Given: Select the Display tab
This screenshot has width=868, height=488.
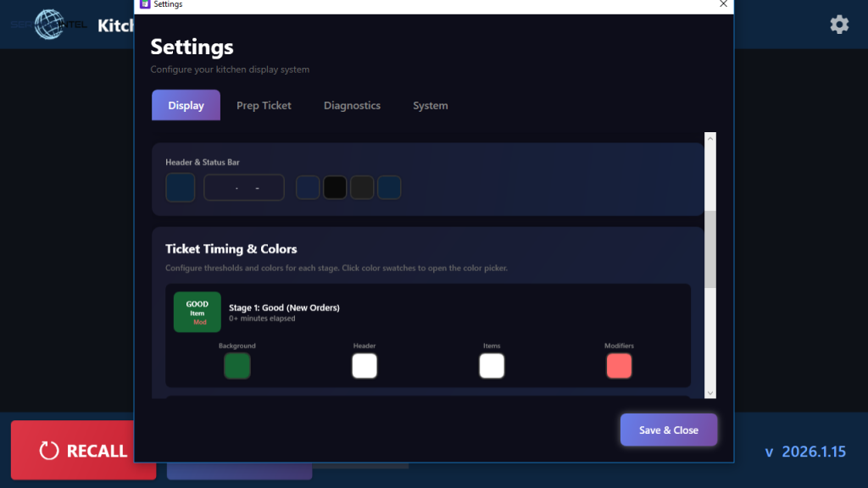Looking at the screenshot, I should pyautogui.click(x=186, y=106).
